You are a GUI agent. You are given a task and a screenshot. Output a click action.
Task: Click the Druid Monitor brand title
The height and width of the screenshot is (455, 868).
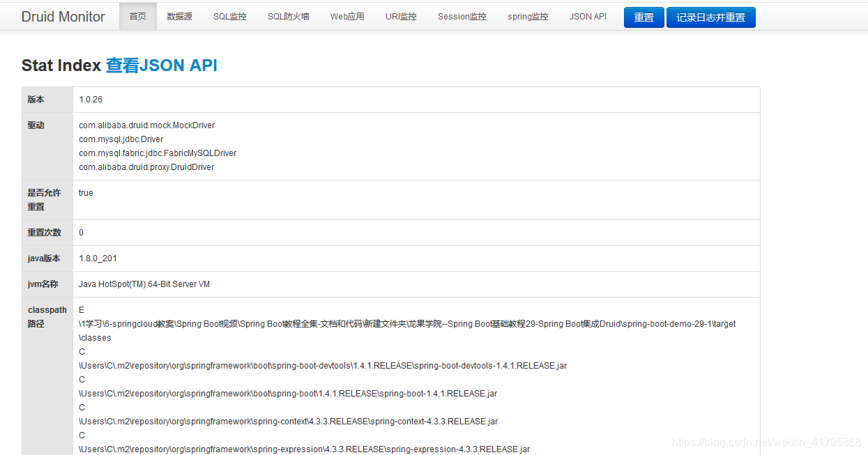tap(63, 17)
